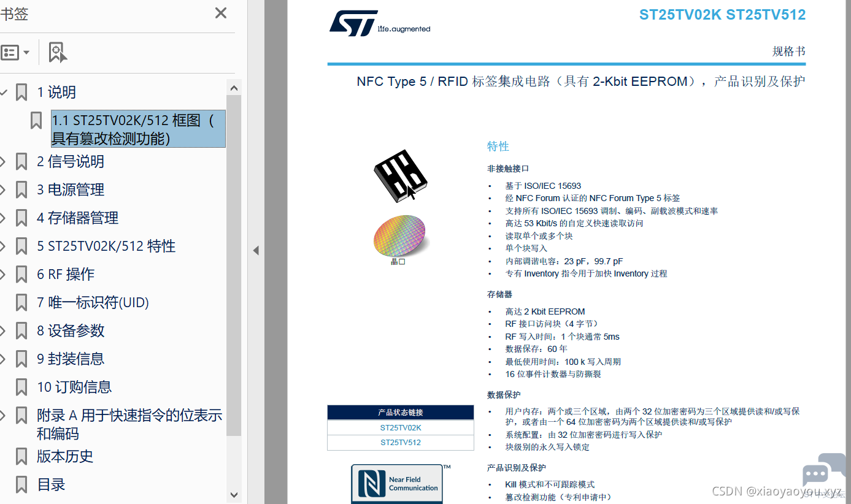This screenshot has height=504, width=851.
Task: Click the black chip package image
Action: click(x=401, y=175)
